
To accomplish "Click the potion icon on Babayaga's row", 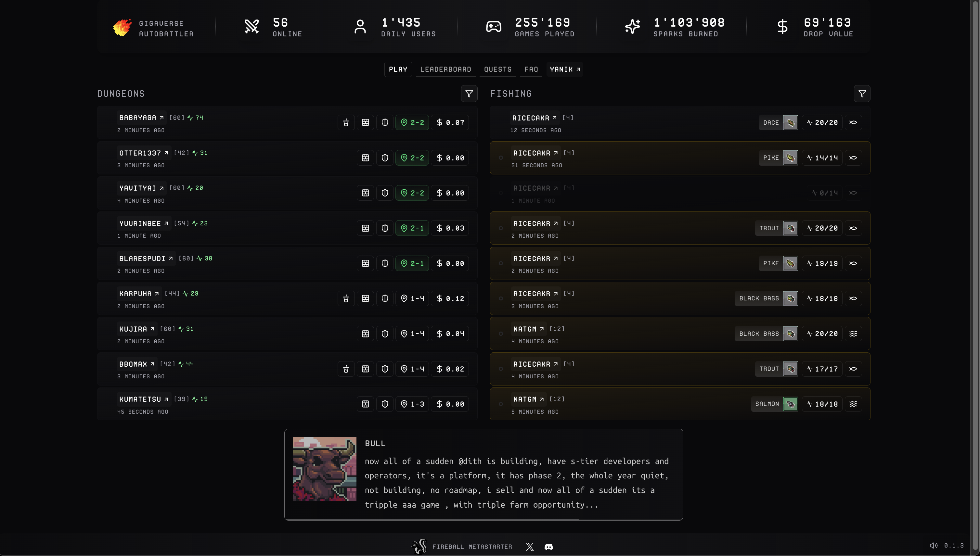I will click(x=346, y=122).
